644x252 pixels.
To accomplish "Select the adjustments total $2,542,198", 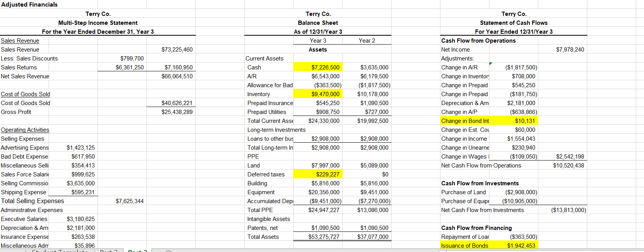I will (570, 157).
